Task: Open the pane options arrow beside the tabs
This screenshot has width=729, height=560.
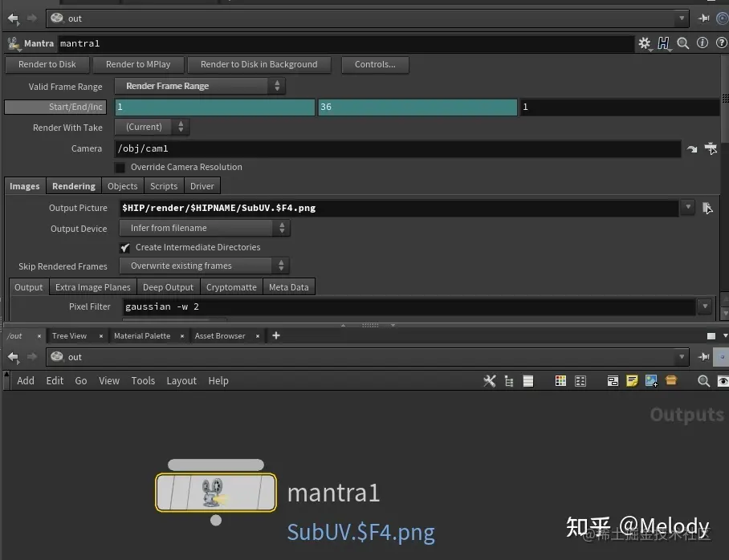Action: [725, 335]
